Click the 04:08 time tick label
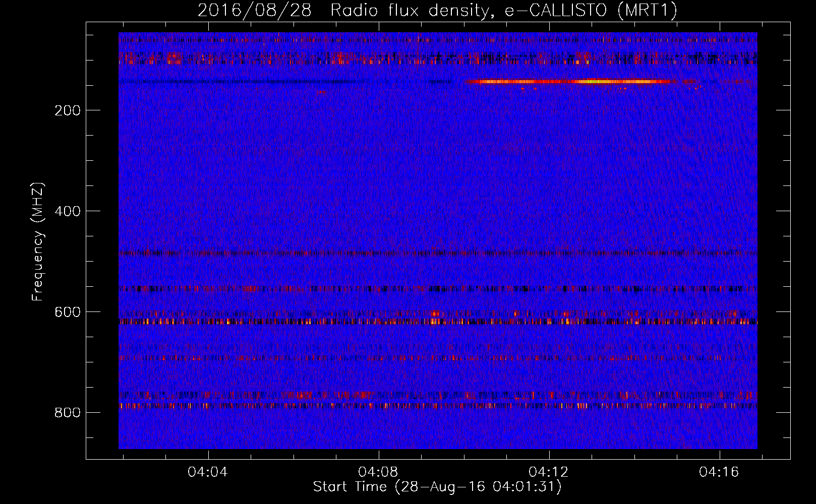 [x=378, y=472]
